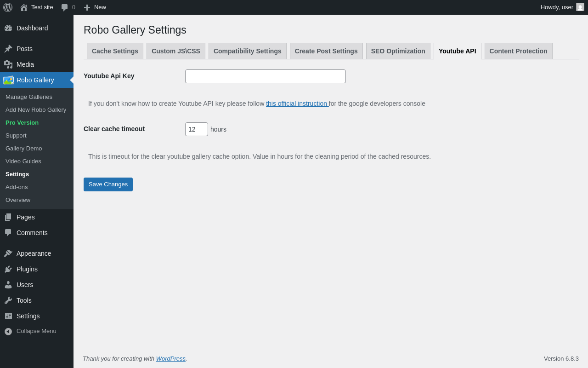The width and height of the screenshot is (588, 368).
Task: Open the user avatar icon
Action: point(580,7)
